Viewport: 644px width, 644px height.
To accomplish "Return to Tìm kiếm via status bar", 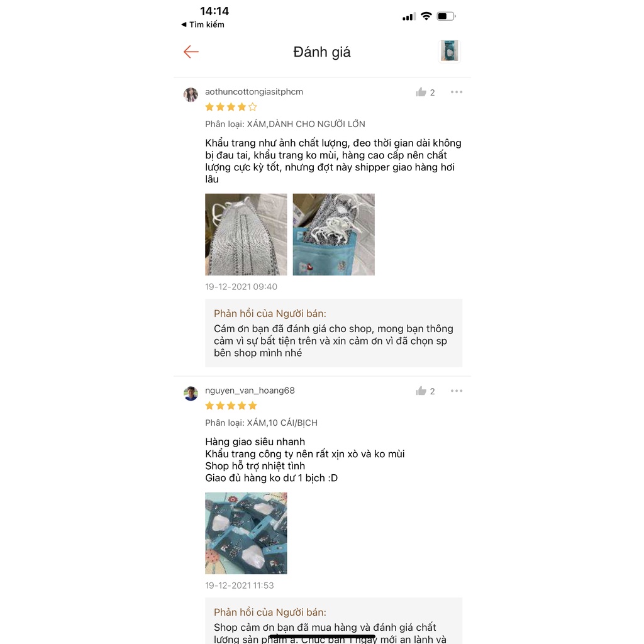I will coord(203,25).
